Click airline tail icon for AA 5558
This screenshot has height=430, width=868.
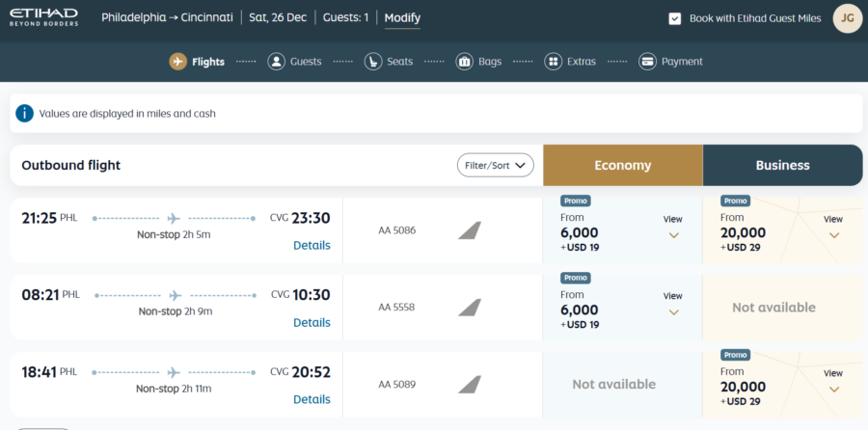(x=470, y=308)
